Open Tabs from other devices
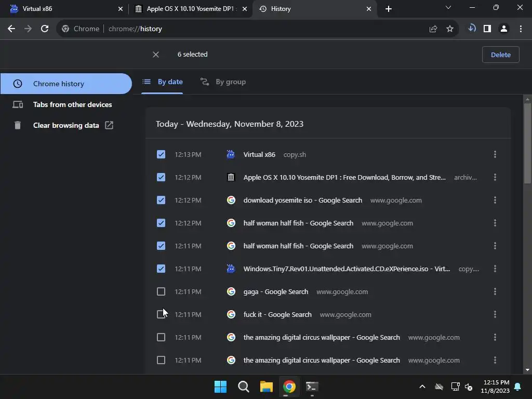The height and width of the screenshot is (399, 532). 66,104
